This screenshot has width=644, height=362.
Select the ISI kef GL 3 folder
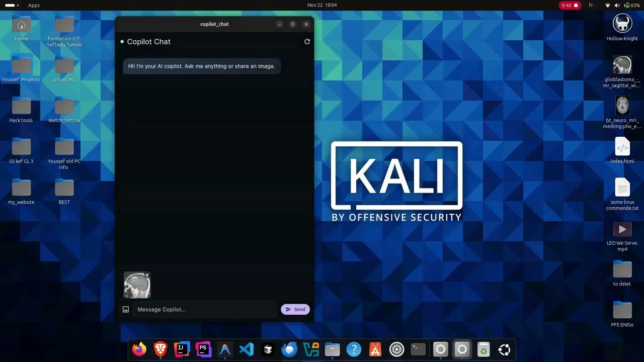tap(21, 151)
